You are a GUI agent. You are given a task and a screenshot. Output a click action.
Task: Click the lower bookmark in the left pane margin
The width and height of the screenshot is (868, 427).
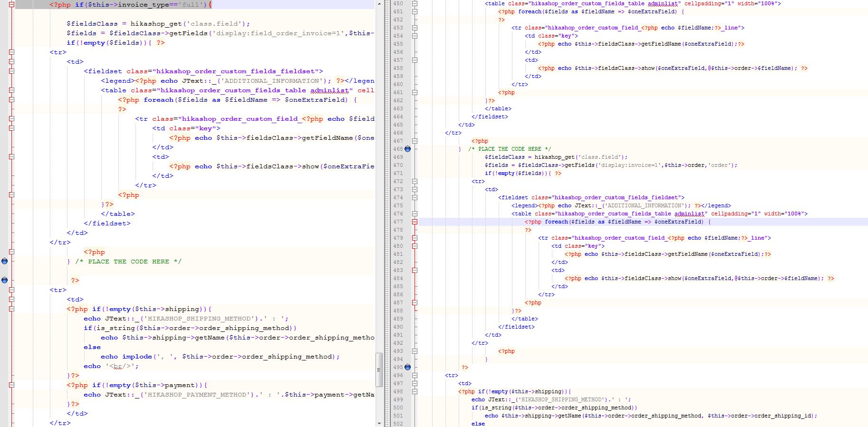coord(5,280)
